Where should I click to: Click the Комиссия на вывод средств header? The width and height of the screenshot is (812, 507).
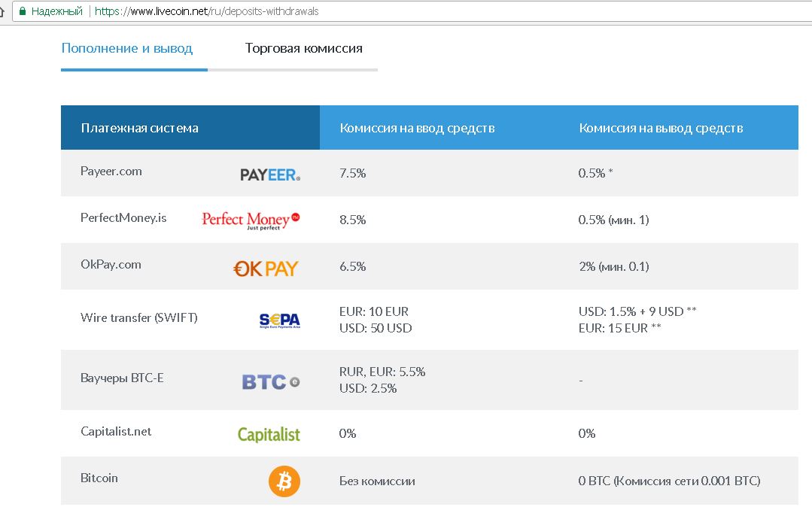pos(661,128)
